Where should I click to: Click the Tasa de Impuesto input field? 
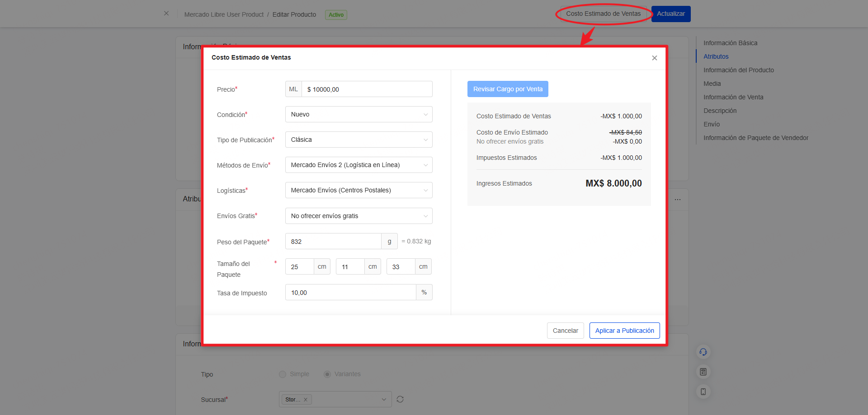coord(350,293)
